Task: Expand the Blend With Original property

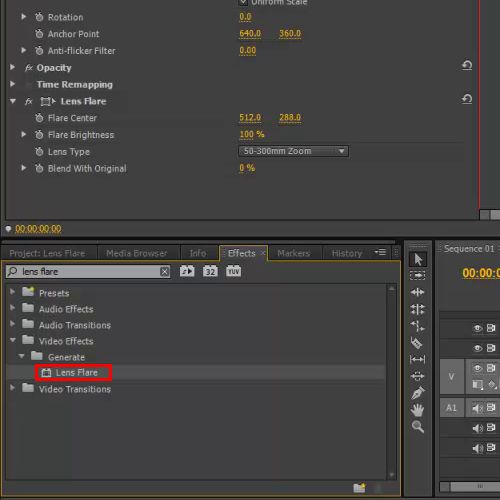Action: tap(23, 167)
